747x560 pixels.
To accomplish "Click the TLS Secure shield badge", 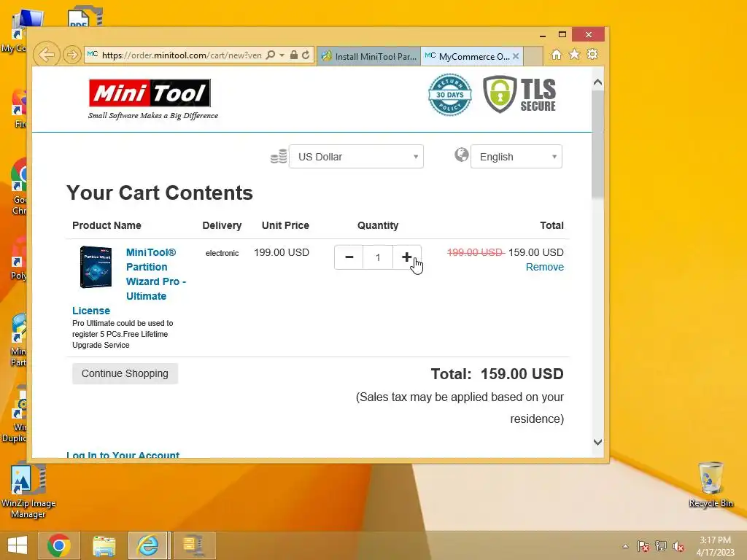I will [519, 94].
